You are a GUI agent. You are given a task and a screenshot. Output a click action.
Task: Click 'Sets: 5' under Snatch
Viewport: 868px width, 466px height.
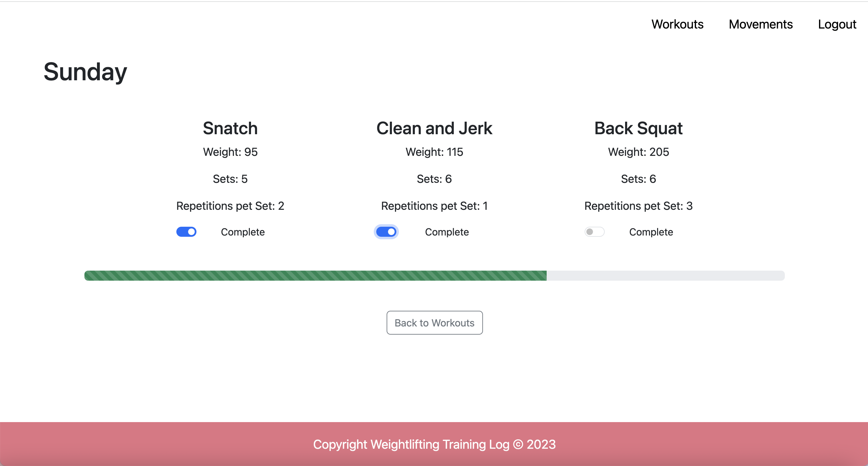pyautogui.click(x=230, y=179)
